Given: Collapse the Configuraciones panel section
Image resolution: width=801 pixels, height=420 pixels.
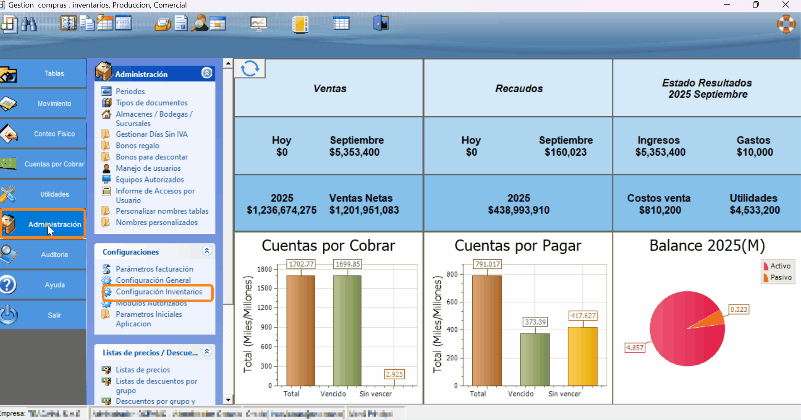Looking at the screenshot, I should [x=207, y=252].
